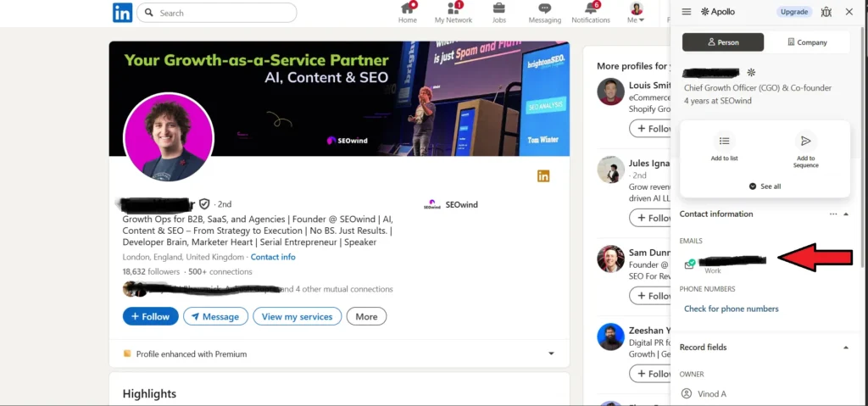Click the Follow button on the profile

pos(151,316)
